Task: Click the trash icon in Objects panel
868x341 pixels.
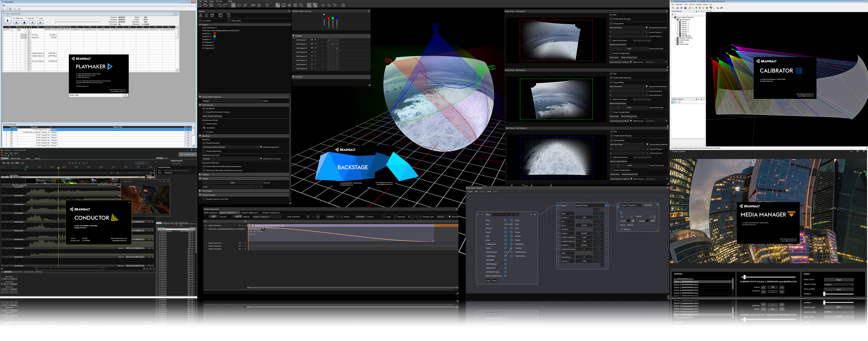Action: click(228, 15)
